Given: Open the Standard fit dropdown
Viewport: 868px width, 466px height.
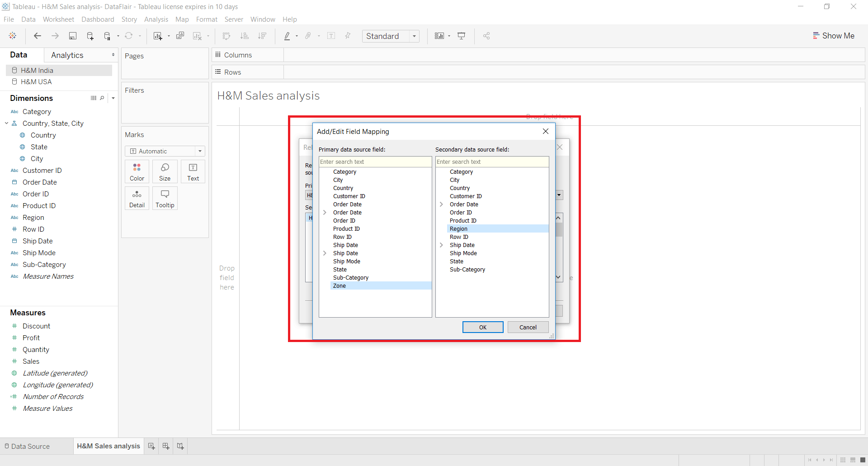Looking at the screenshot, I should [x=415, y=36].
